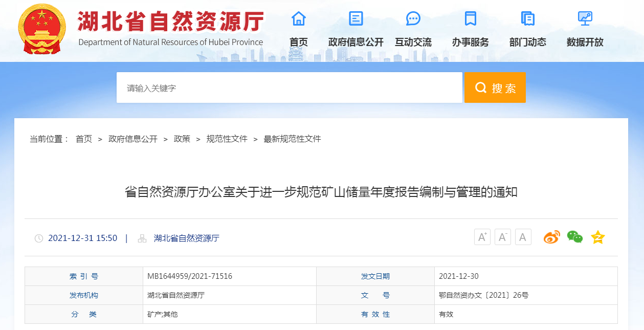Screen dimensions: 644x330
Task: Decrease font size with the A- control
Action: click(502, 236)
